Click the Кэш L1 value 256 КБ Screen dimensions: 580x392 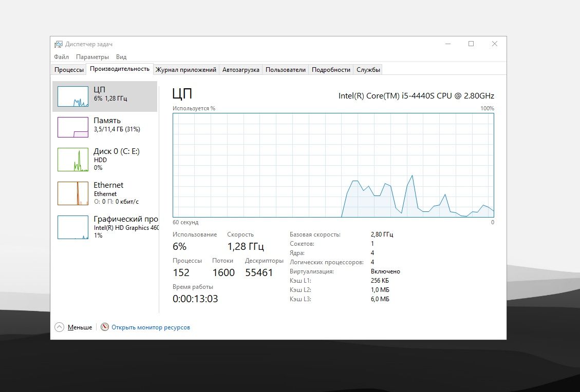coord(380,281)
